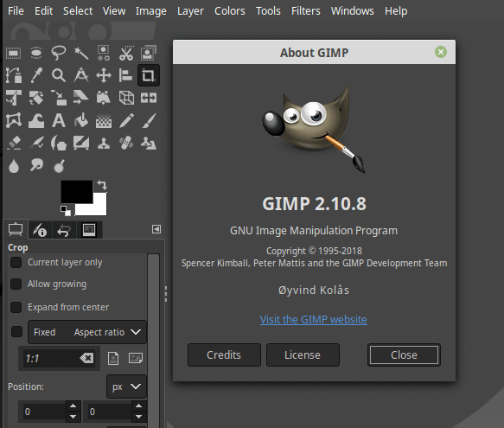Select the Gradient blend tool
Image resolution: width=504 pixels, height=428 pixels.
[x=104, y=120]
